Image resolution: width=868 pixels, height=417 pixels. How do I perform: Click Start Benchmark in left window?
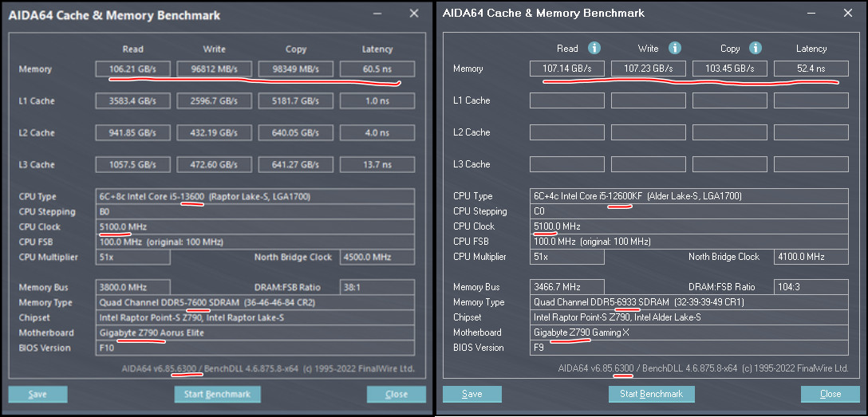tap(218, 395)
